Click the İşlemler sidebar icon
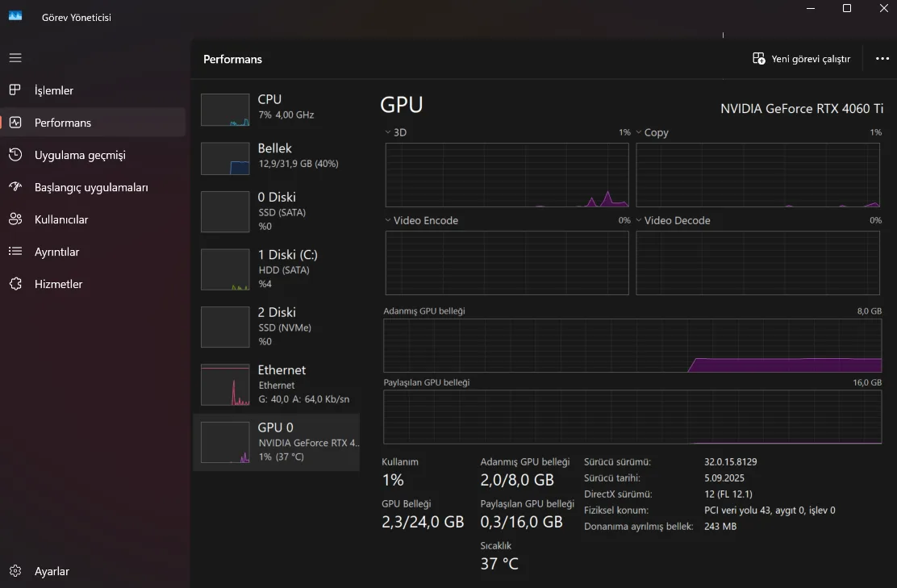Screen dimensions: 897x588 coord(15,90)
